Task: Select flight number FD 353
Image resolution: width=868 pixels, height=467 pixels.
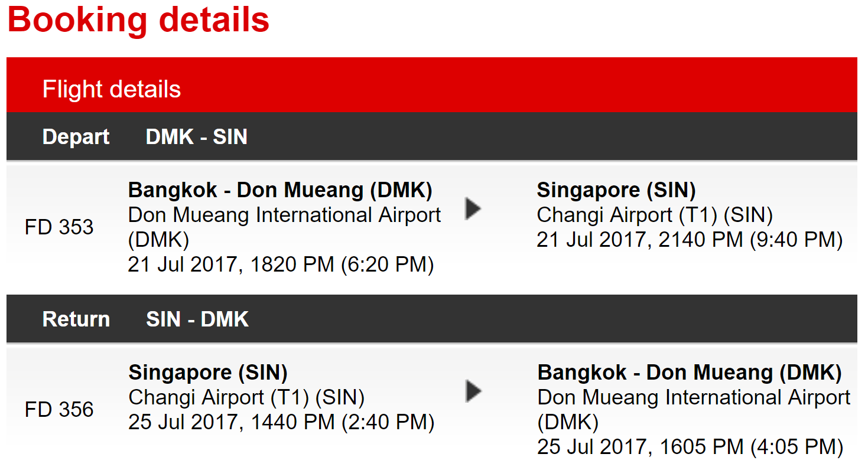Action: pyautogui.click(x=59, y=227)
